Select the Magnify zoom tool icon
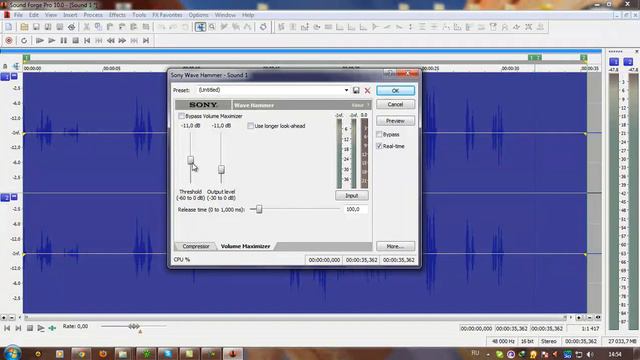640x360 pixels. pyautogui.click(x=212, y=27)
